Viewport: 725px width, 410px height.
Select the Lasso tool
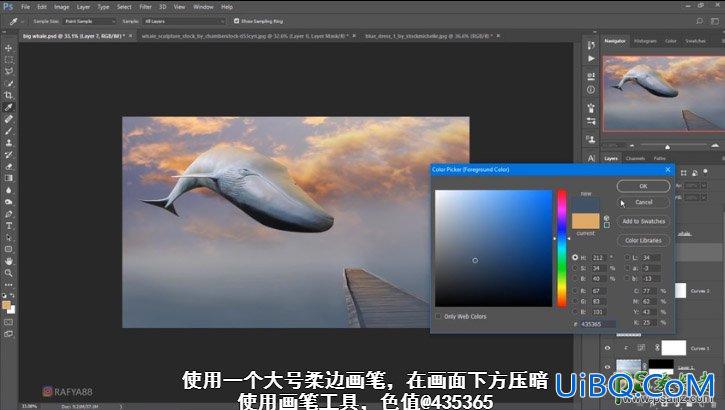8,72
